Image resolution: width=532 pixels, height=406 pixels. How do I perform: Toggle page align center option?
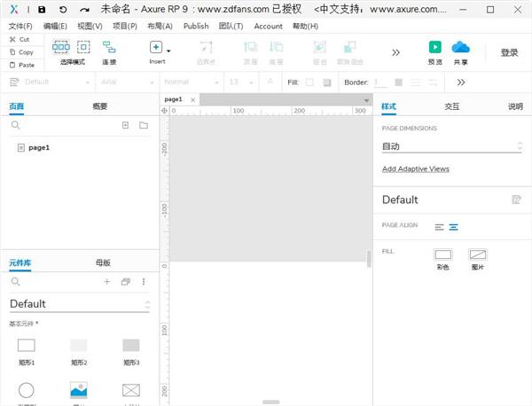(x=453, y=227)
